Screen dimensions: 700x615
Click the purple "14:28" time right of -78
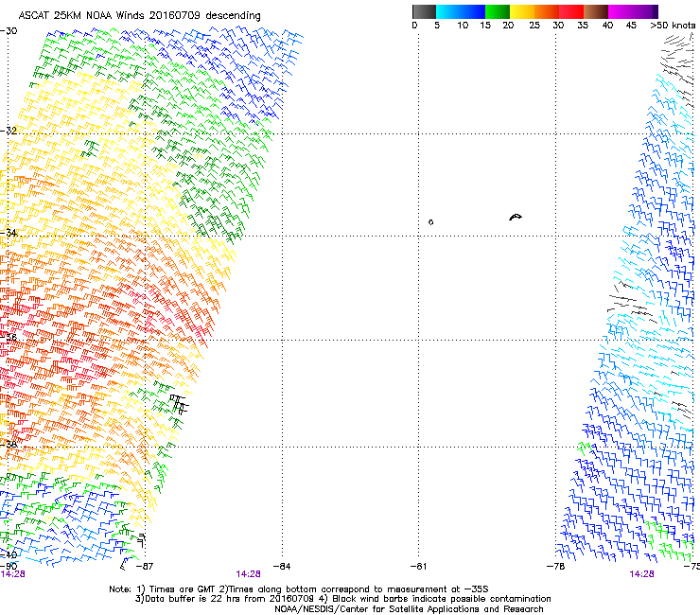[641, 574]
